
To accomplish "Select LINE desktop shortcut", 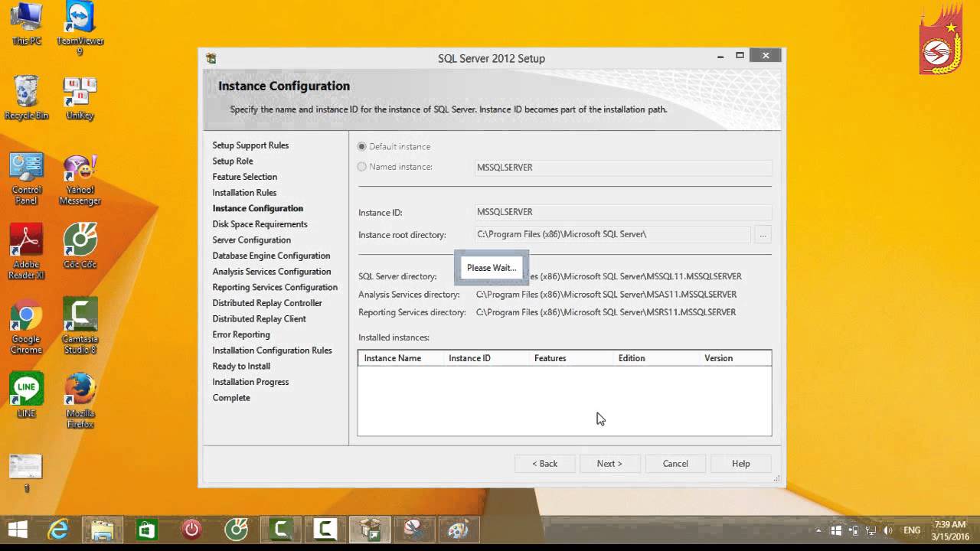I will click(27, 395).
